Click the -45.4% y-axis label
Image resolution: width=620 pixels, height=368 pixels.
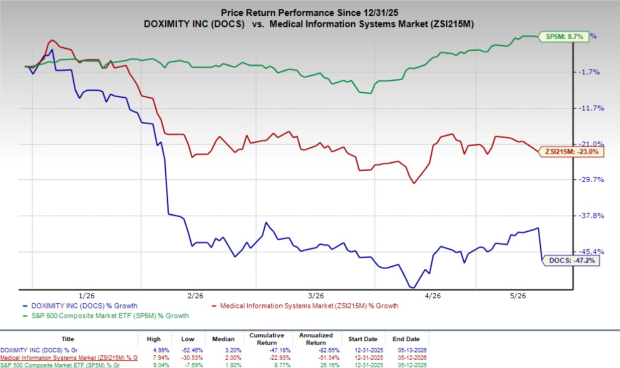point(591,251)
